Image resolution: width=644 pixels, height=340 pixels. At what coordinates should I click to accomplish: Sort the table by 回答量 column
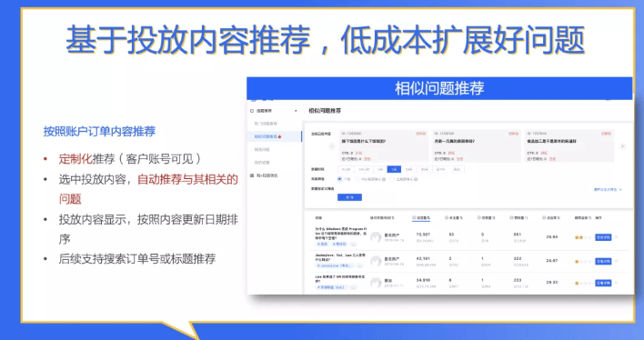click(x=487, y=217)
